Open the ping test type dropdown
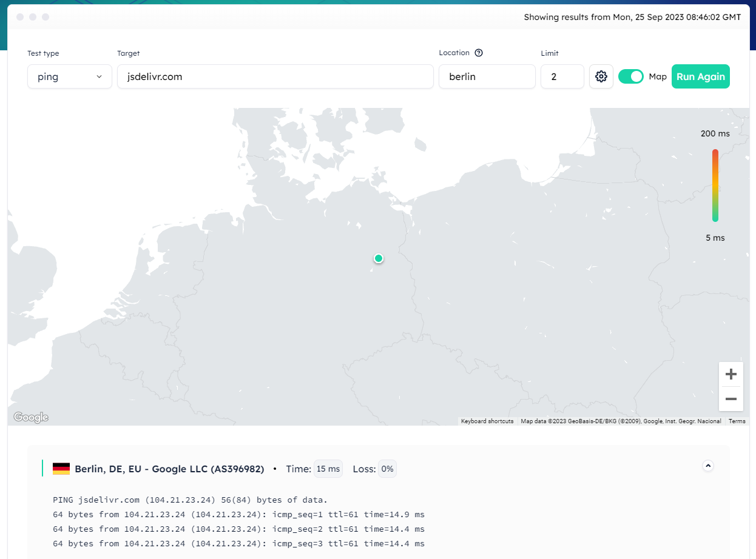Screen dimensions: 756x559 coord(69,76)
